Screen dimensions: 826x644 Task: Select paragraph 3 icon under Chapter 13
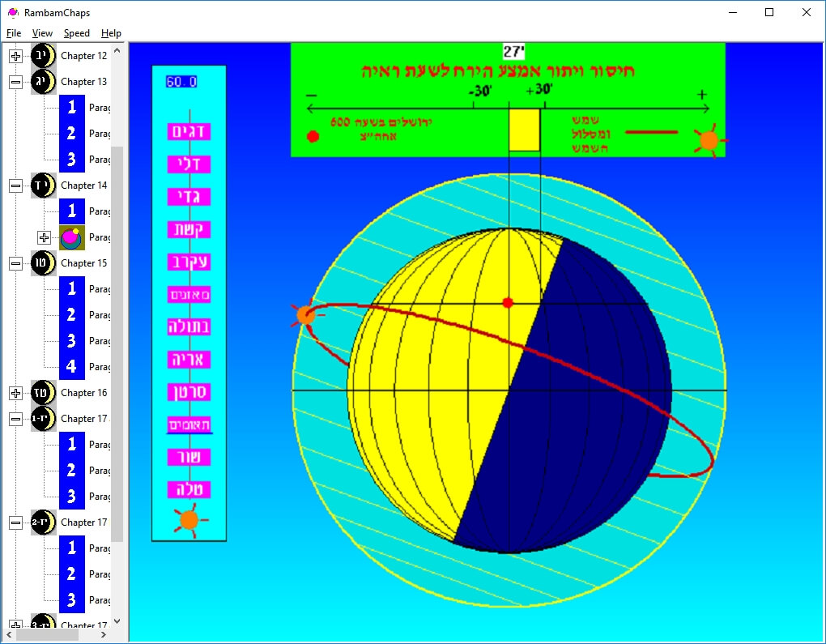(x=71, y=159)
